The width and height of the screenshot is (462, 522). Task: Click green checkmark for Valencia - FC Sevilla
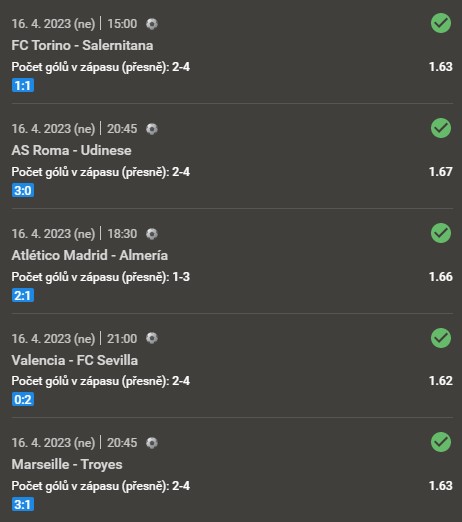(441, 338)
